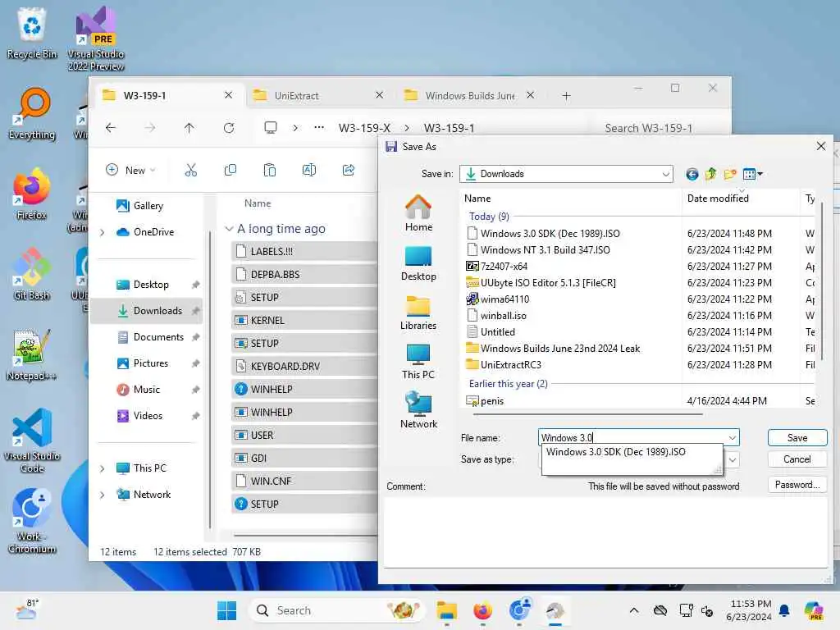Open Work - Chromium desktop shortcut
Image resolution: width=840 pixels, height=630 pixels.
click(x=32, y=521)
